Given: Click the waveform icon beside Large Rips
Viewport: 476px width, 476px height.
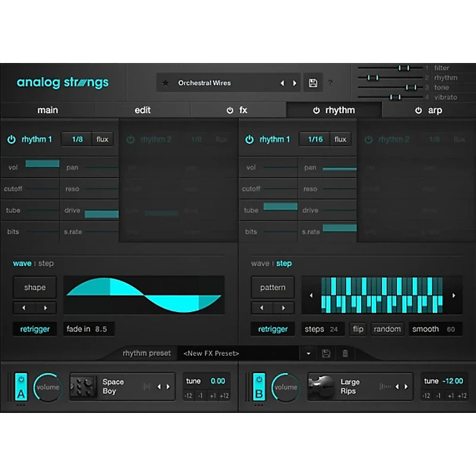Looking at the screenshot, I should tap(384, 386).
